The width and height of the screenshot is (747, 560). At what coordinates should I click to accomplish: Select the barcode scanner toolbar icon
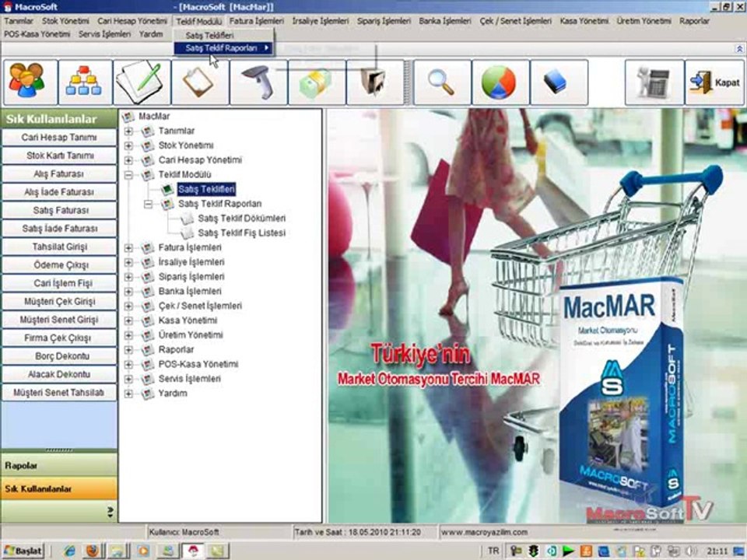point(258,82)
